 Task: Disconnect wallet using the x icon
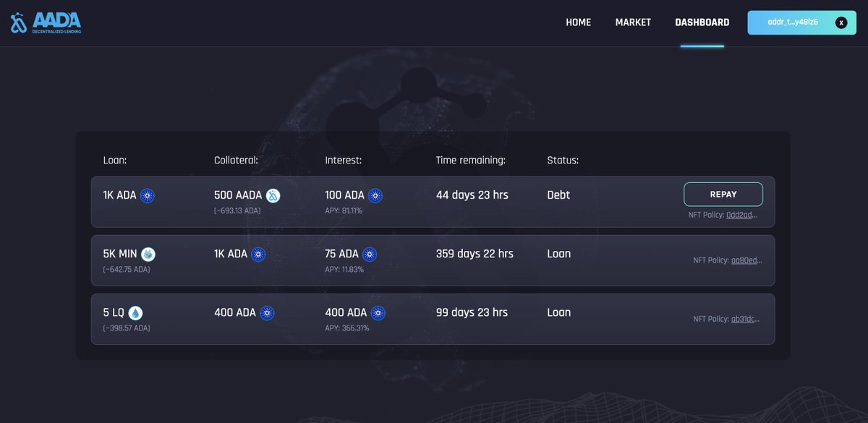[841, 22]
